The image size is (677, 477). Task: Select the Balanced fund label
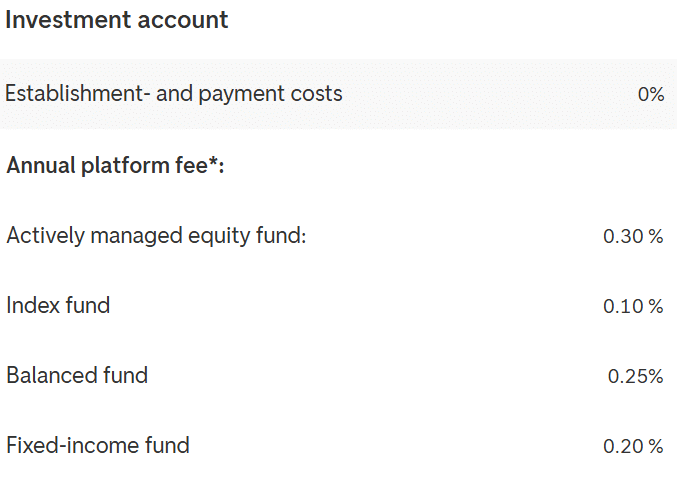point(77,376)
